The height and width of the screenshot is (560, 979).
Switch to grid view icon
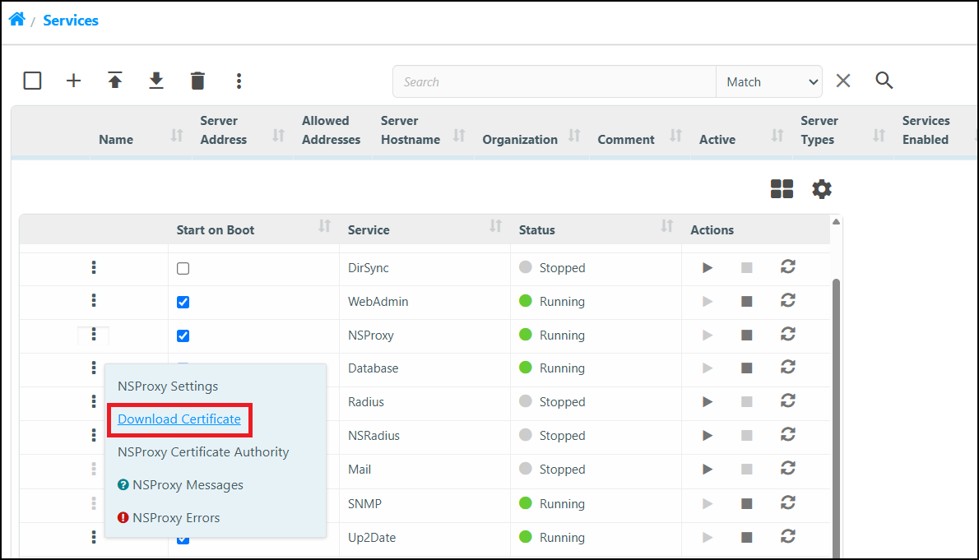pyautogui.click(x=782, y=188)
